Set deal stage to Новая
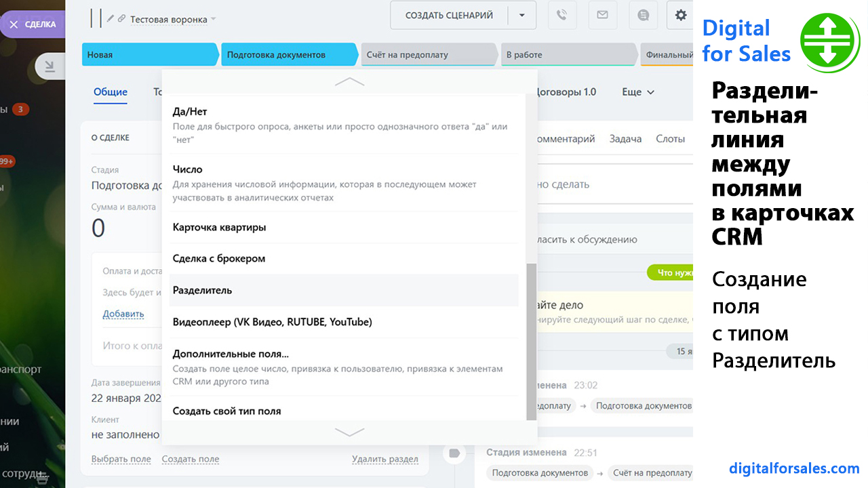The width and height of the screenshot is (868, 488). pos(151,55)
